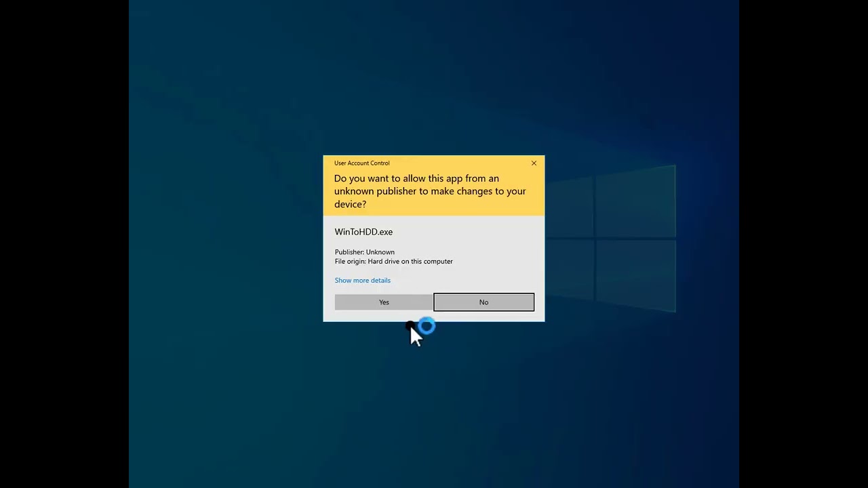Click the User Account Control title text
Screen dimensions: 868x488
pyautogui.click(x=361, y=163)
